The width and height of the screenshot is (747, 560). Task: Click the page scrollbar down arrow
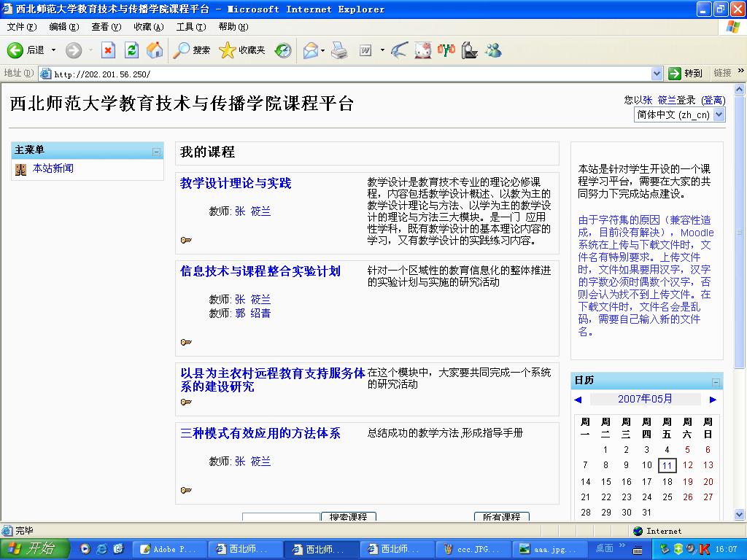coord(740,514)
